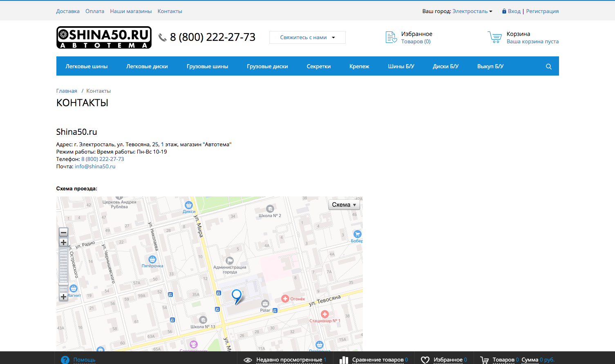615x364 pixels.
Task: Click the Школа № 13 icon on map
Action: tap(203, 320)
